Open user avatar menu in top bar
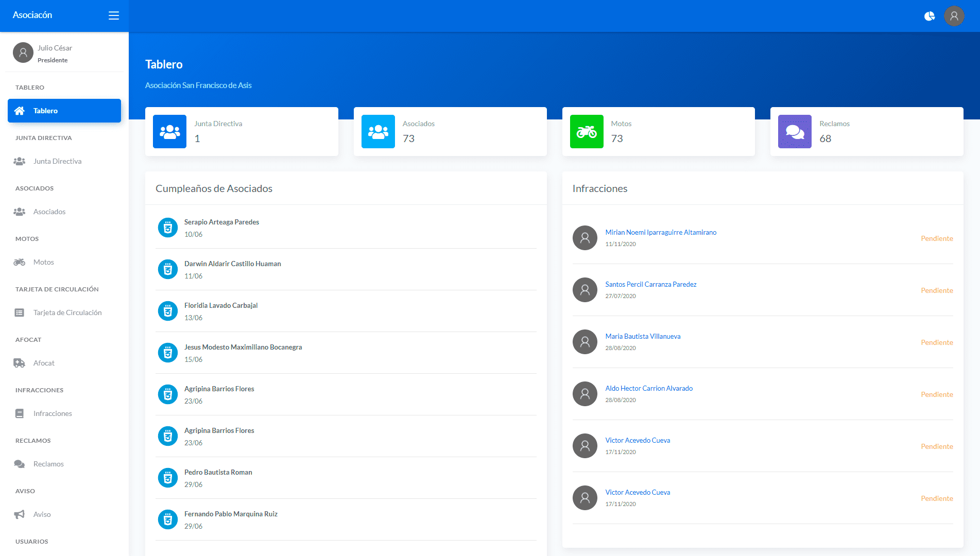 coord(954,16)
